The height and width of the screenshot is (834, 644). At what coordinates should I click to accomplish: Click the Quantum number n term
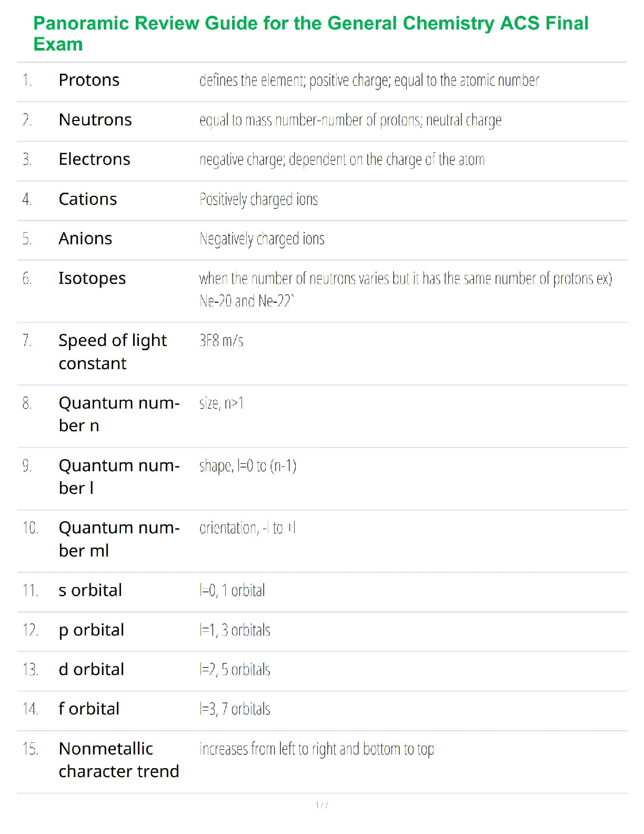(119, 414)
